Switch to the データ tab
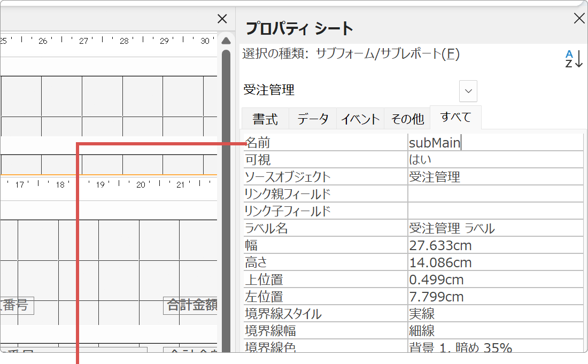This screenshot has width=588, height=364. (x=312, y=119)
